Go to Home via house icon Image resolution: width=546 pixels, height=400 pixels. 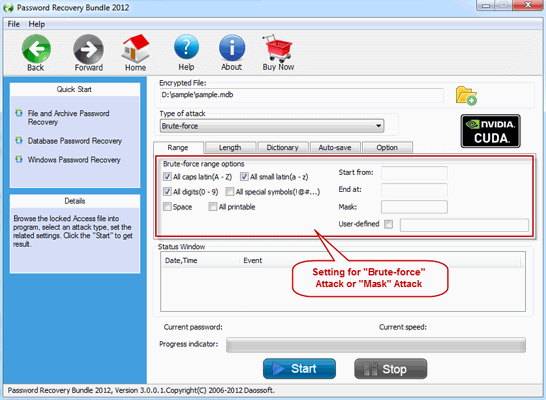pos(135,48)
